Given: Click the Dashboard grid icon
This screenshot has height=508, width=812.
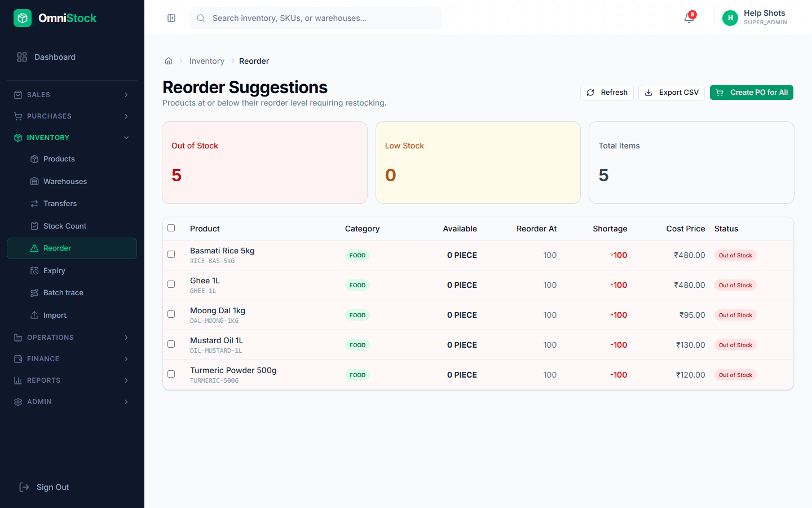Looking at the screenshot, I should pyautogui.click(x=22, y=57).
